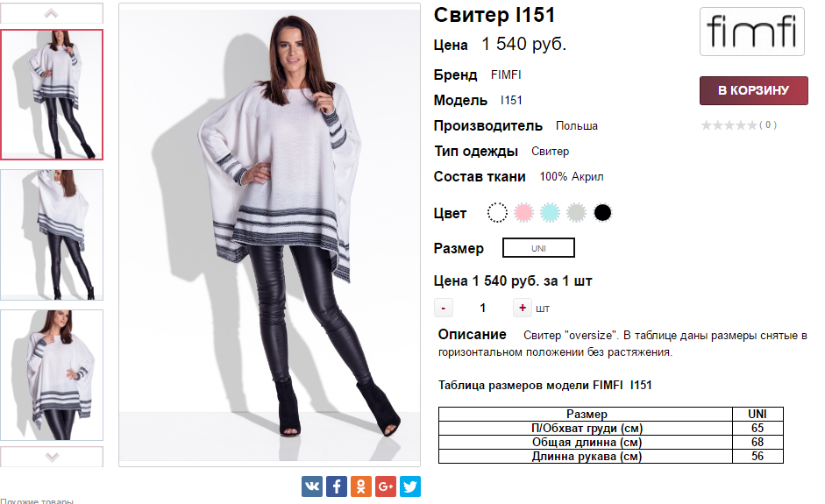The width and height of the screenshot is (825, 504).
Task: Share on Odnoklassniki
Action: click(x=361, y=486)
